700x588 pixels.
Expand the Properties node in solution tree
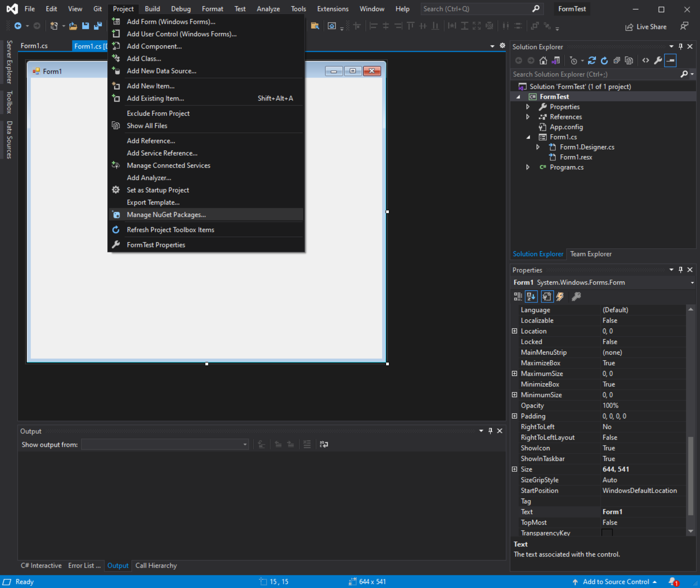(528, 107)
